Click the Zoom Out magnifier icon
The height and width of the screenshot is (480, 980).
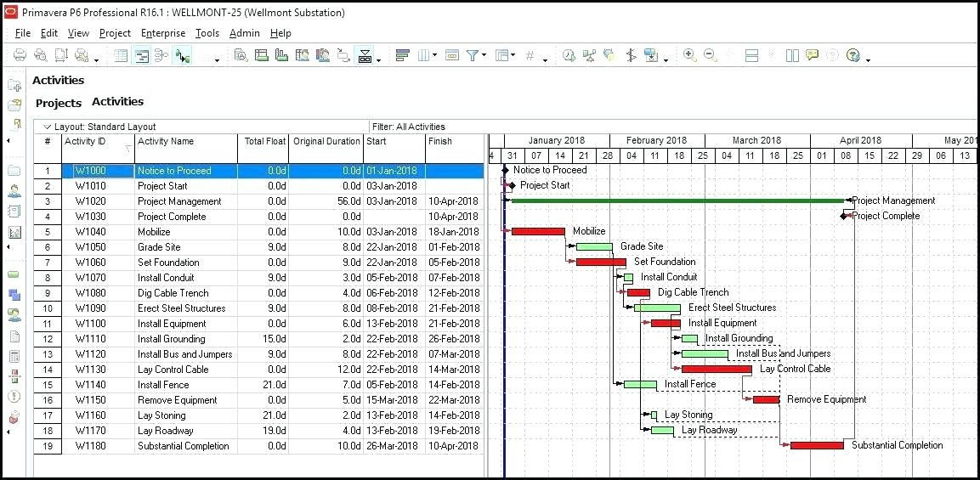pos(710,56)
